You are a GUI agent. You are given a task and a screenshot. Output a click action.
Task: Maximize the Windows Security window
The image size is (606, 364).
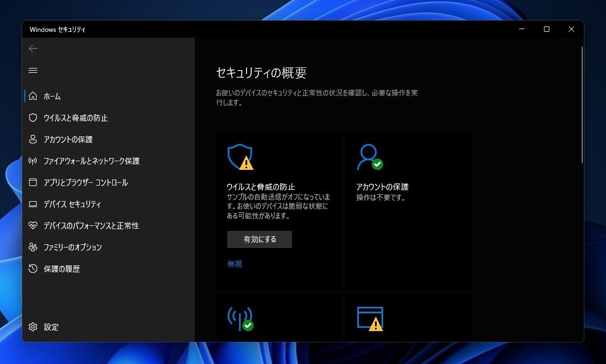(x=547, y=29)
